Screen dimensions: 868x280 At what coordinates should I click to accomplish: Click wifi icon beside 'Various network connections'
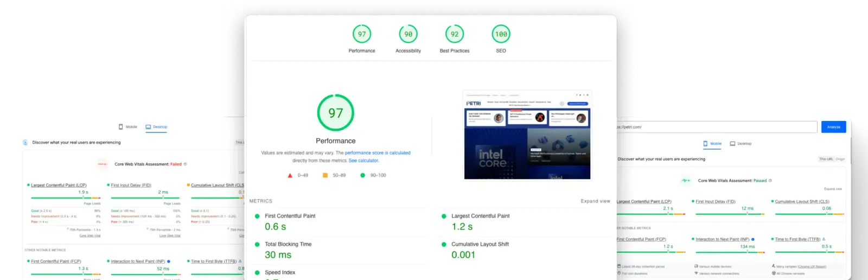coord(696,273)
